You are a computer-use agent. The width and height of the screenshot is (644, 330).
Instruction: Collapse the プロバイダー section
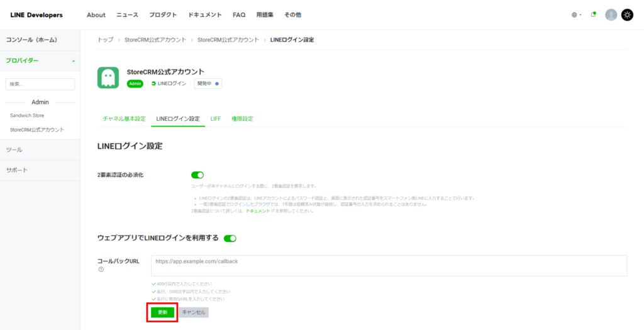(x=40, y=61)
